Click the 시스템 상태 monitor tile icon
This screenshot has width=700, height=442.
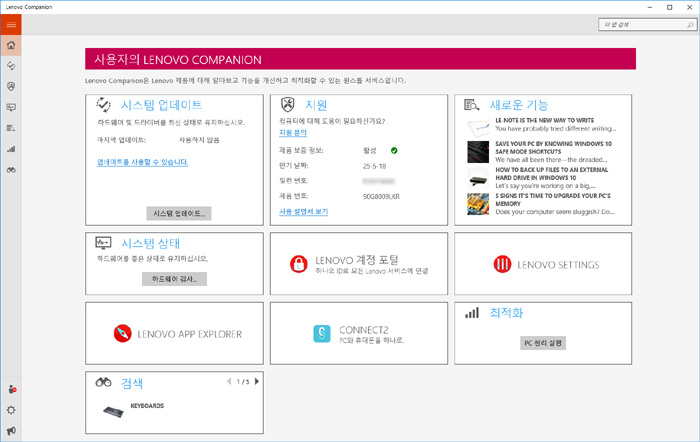coord(103,243)
